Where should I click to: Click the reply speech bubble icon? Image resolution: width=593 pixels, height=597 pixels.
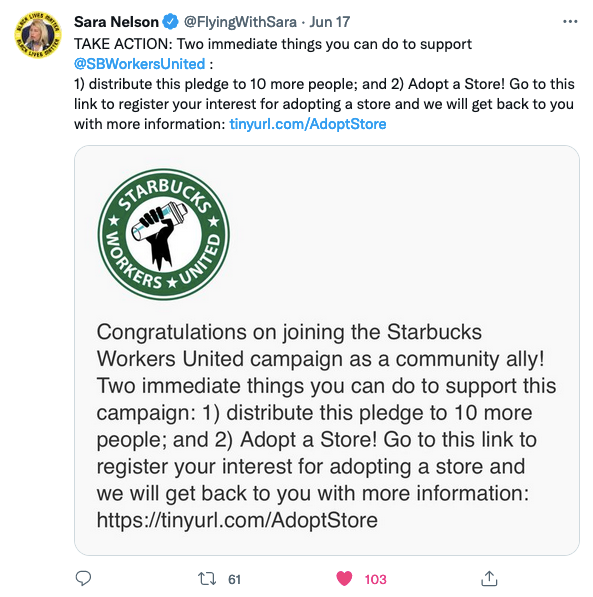(x=83, y=578)
